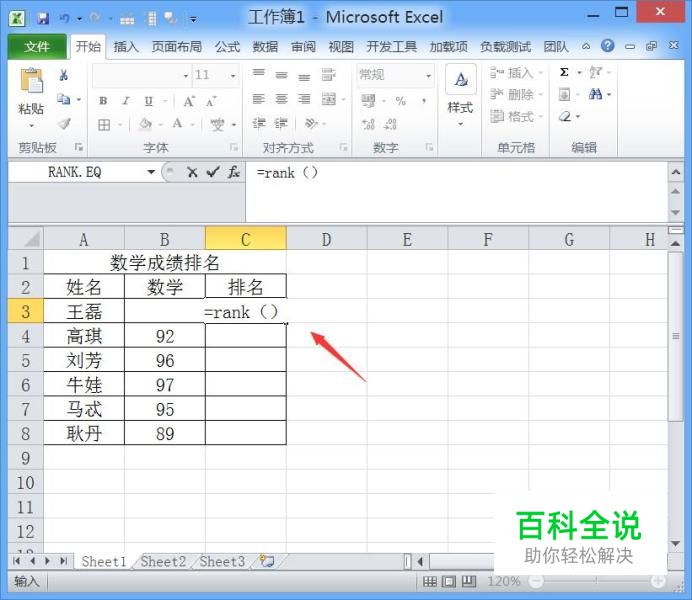Toggle center text alignment
Image resolution: width=692 pixels, height=600 pixels.
pos(282,99)
